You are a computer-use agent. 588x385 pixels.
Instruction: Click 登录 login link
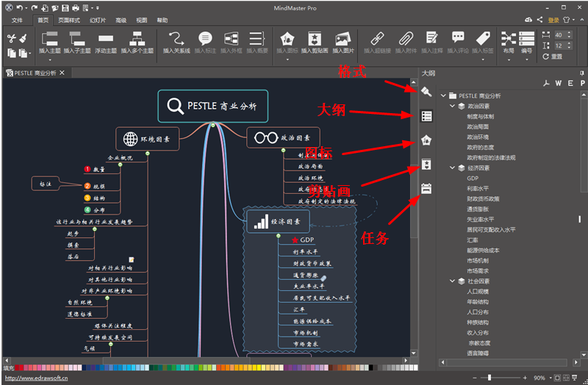coord(553,21)
